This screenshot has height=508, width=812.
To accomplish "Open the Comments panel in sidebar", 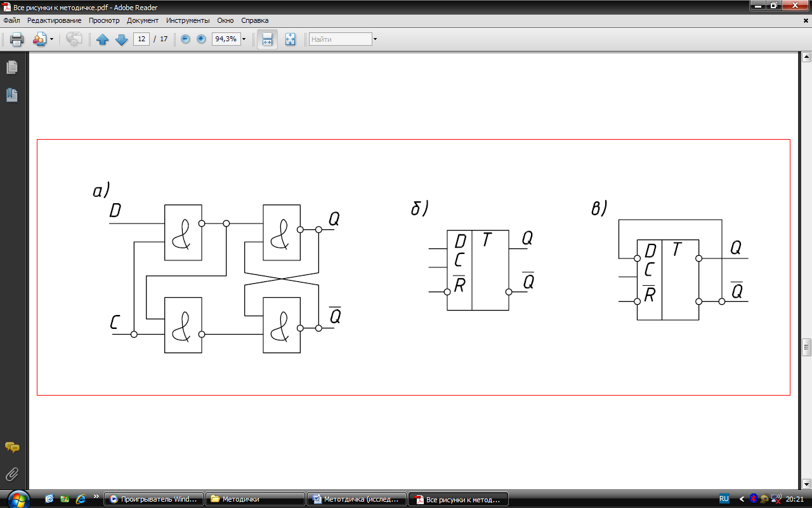I will coord(11,447).
